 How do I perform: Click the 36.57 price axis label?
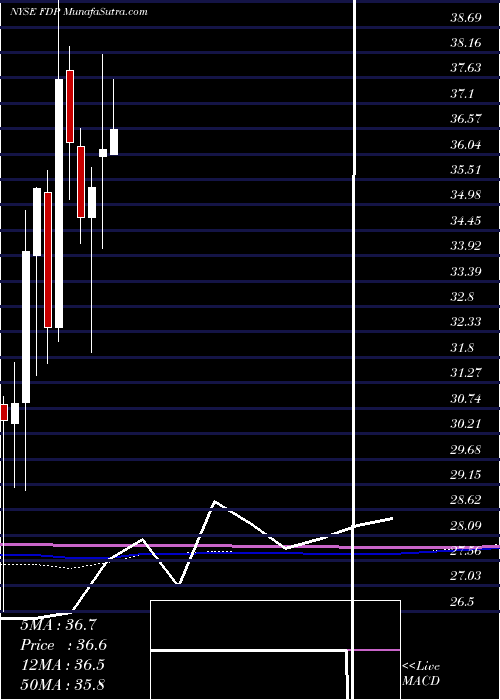[x=466, y=119]
